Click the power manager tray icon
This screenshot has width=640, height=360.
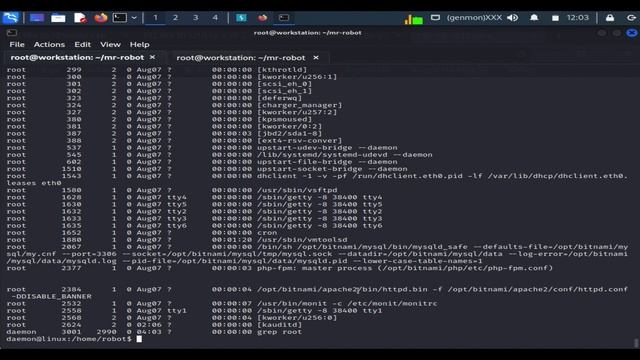click(555, 18)
